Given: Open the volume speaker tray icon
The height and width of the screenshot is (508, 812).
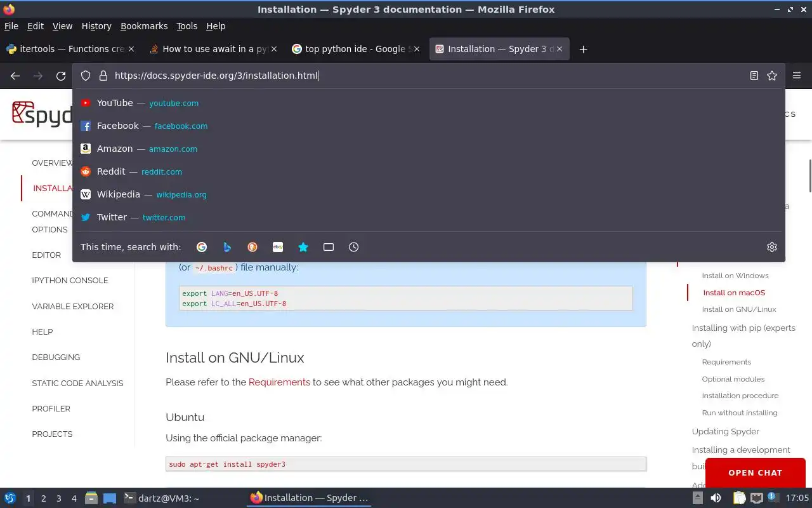Looking at the screenshot, I should coord(716,498).
